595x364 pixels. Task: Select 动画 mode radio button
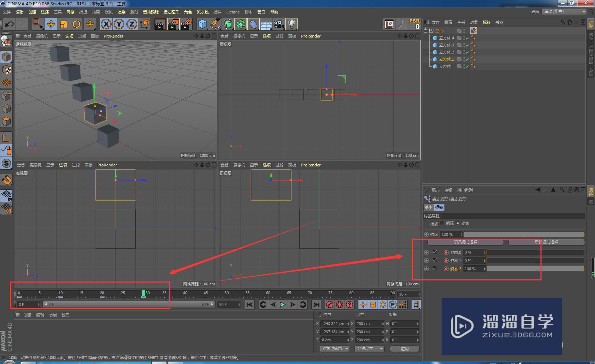pos(458,223)
